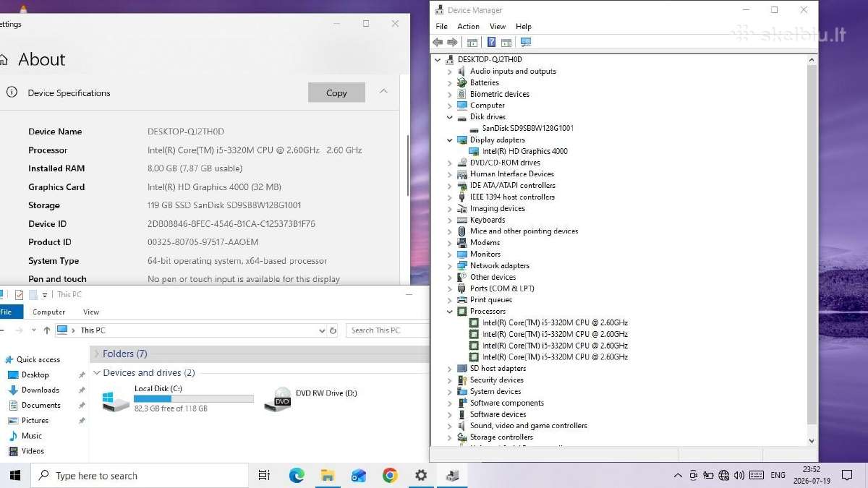The image size is (868, 488).
Task: Open Downloads in Quick access
Action: (40, 390)
